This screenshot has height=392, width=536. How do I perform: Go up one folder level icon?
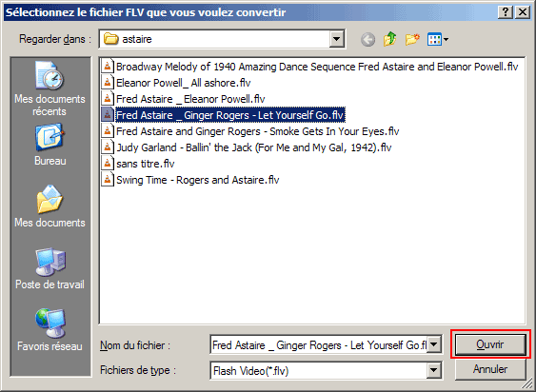pos(390,39)
